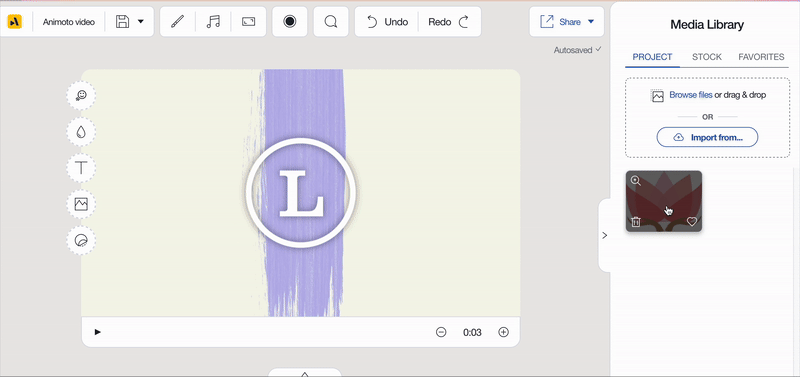Screen dimensions: 800x377
Task: Click the Undo button
Action: (388, 22)
